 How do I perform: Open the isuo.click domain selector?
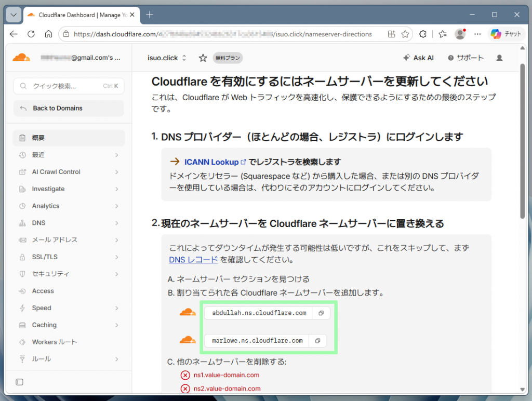[167, 58]
